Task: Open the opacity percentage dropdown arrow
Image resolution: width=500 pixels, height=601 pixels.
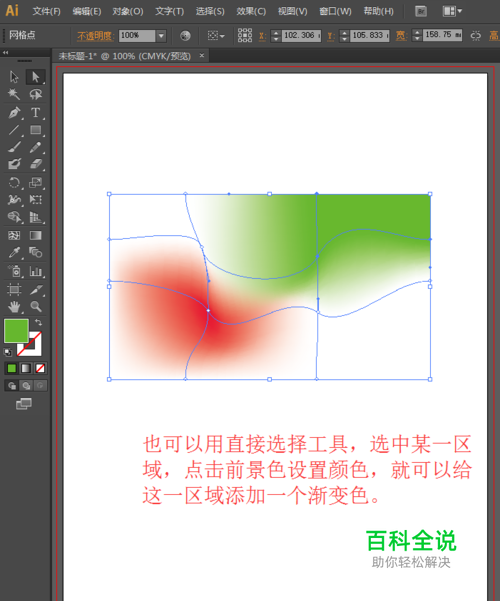Action: point(161,36)
